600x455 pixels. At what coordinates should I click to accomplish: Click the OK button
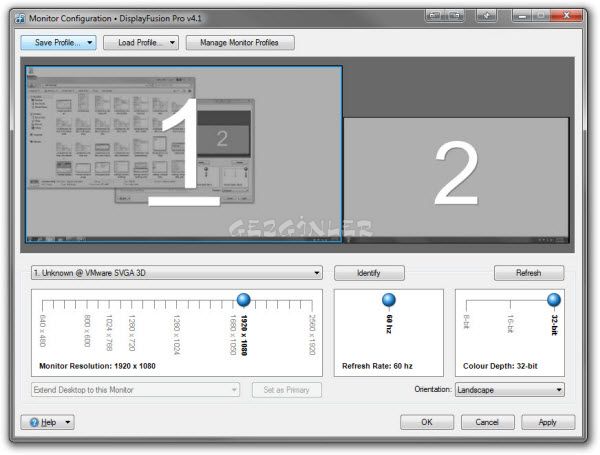(x=427, y=422)
